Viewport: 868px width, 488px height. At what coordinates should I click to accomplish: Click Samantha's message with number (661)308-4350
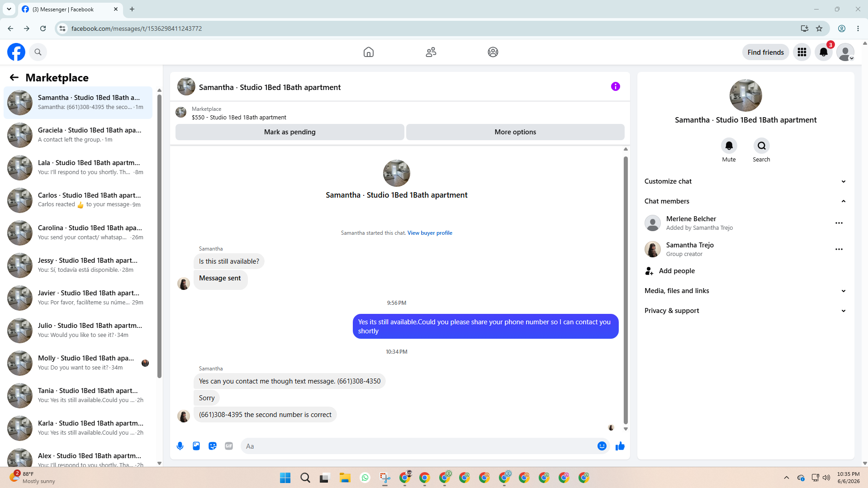click(289, 381)
